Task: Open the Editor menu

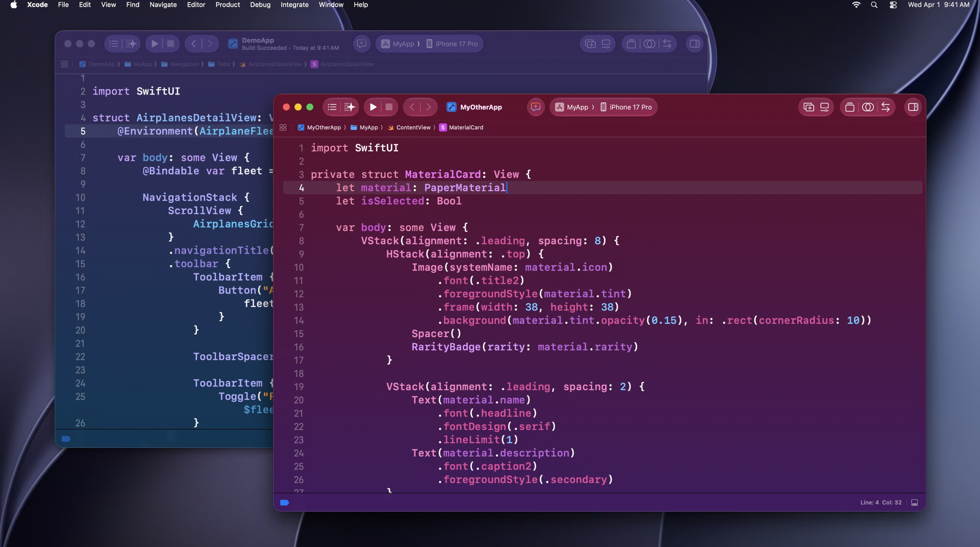Action: [196, 4]
